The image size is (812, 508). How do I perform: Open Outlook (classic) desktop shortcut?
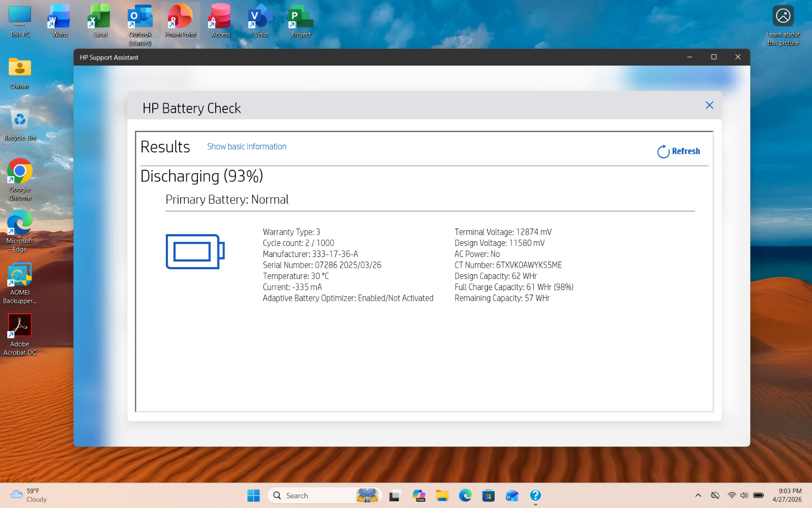pos(140,25)
